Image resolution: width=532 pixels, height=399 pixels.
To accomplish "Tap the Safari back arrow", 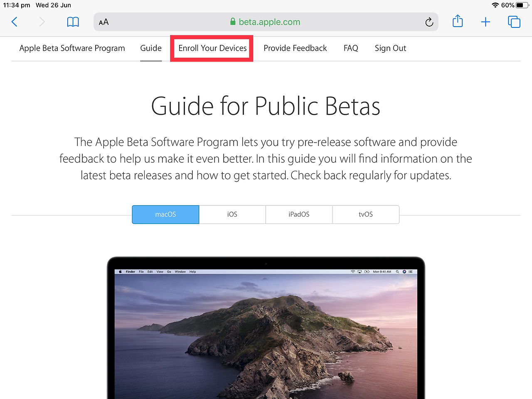I will pyautogui.click(x=15, y=22).
